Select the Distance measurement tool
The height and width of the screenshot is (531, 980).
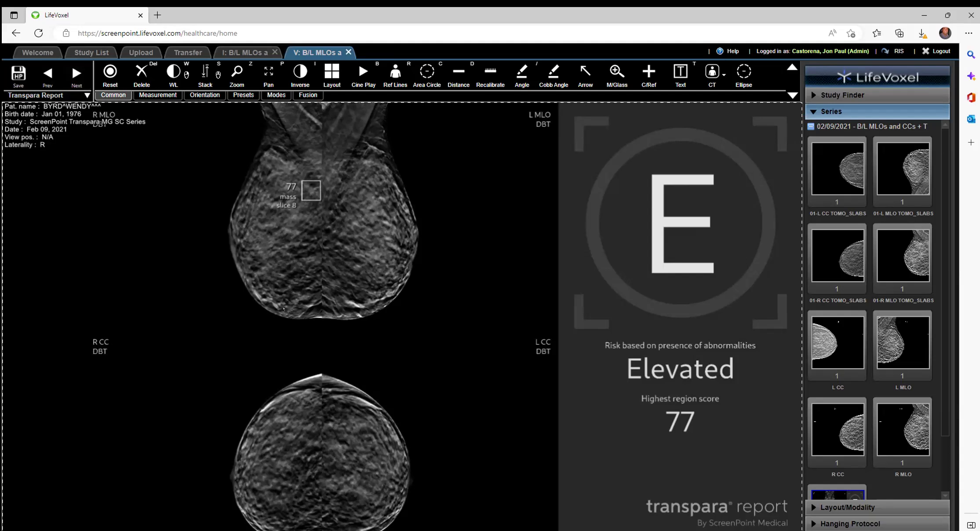[x=458, y=76]
